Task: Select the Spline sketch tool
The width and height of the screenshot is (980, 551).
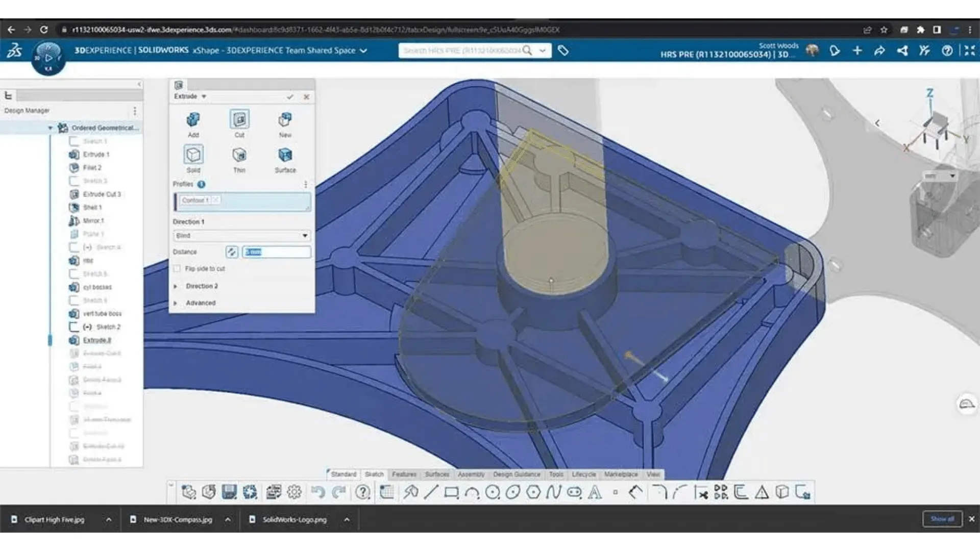Action: [x=554, y=492]
